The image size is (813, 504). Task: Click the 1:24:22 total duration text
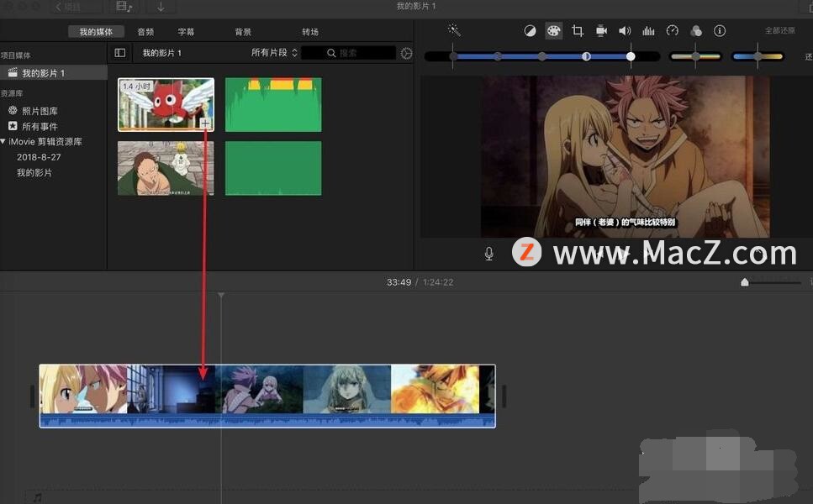[x=438, y=282]
